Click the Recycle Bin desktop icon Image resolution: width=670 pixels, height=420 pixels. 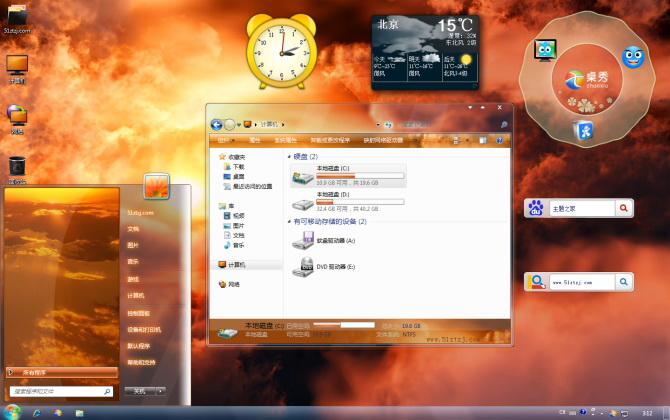[x=17, y=170]
